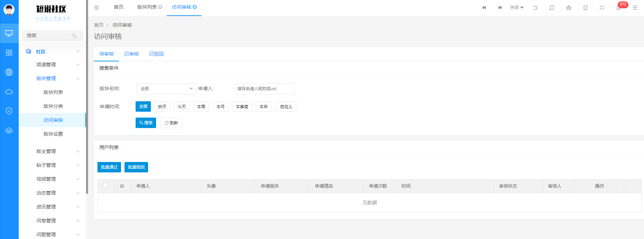Open the 版块名称 全部 dropdown

click(166, 89)
